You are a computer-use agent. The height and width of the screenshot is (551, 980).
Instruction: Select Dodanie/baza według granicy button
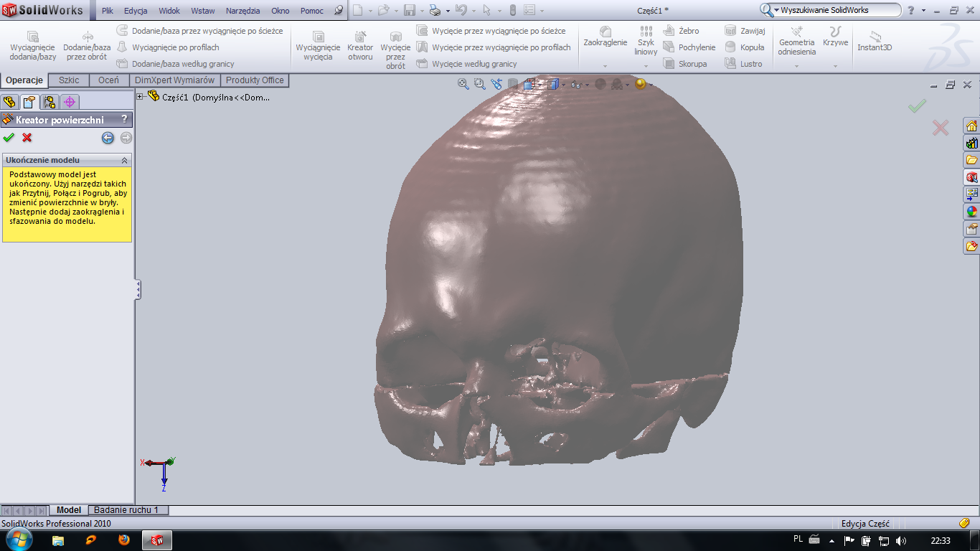pyautogui.click(x=176, y=64)
